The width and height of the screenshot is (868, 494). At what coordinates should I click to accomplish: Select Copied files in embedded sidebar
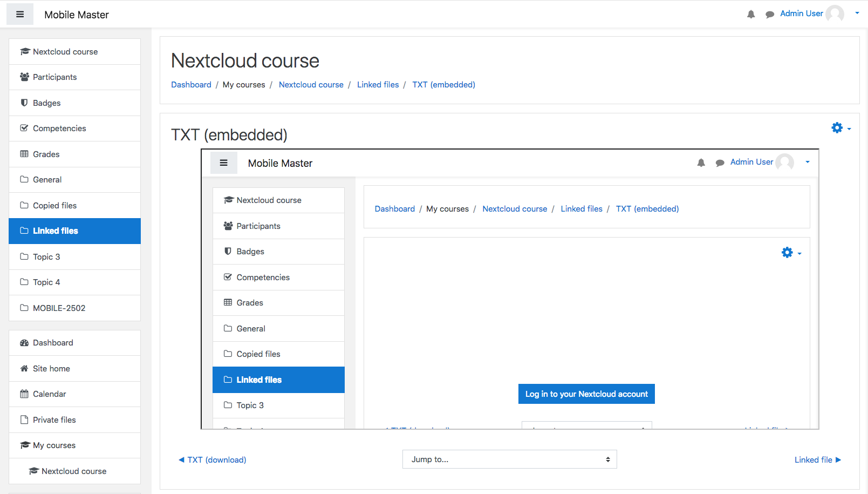pyautogui.click(x=278, y=354)
